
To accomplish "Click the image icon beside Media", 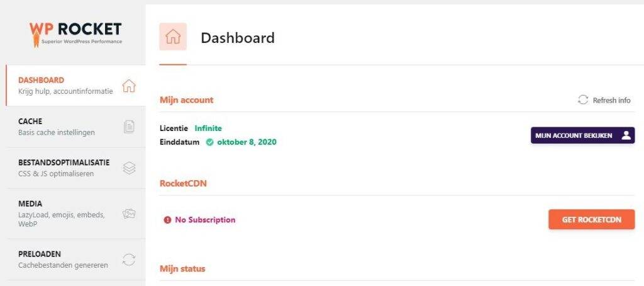I will click(129, 214).
